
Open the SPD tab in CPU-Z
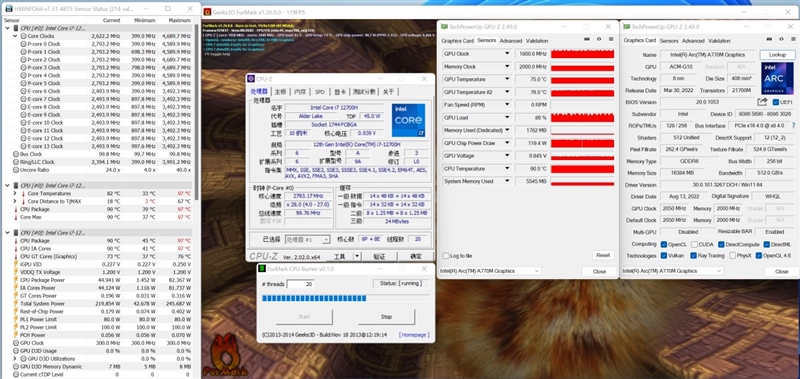319,92
